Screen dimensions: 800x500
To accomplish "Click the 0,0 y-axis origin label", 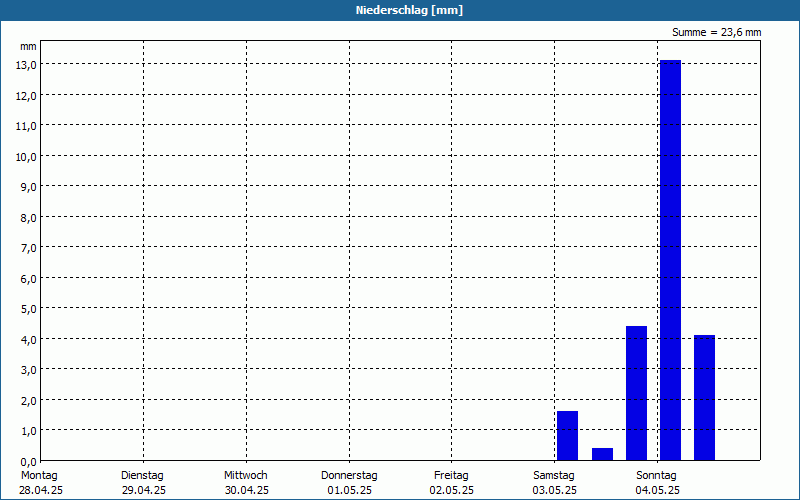I will pos(29,462).
